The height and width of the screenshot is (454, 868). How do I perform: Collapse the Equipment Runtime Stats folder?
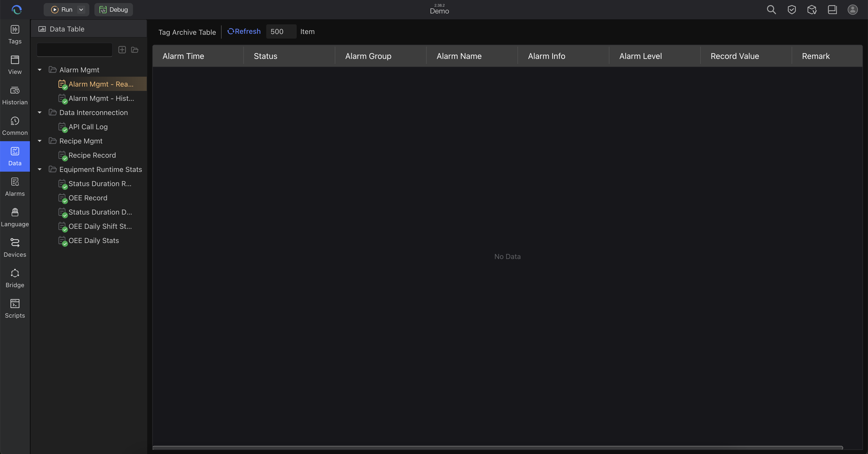[x=39, y=169]
